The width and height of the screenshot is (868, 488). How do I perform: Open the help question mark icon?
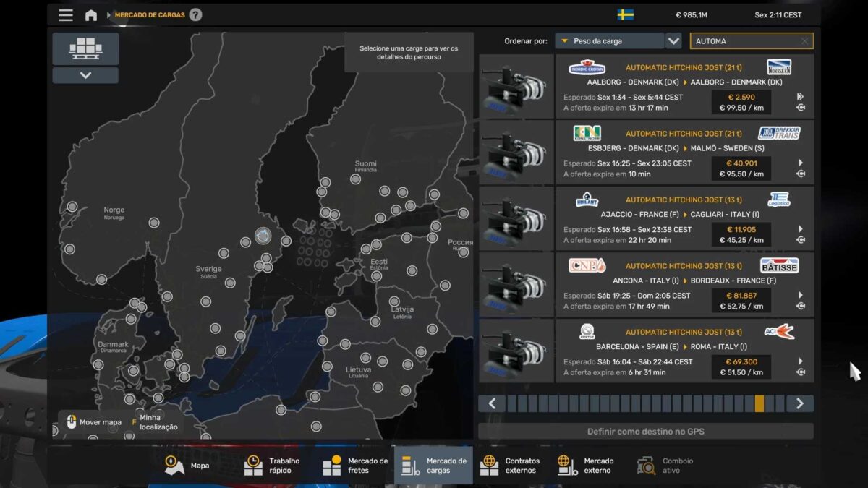pyautogui.click(x=195, y=15)
